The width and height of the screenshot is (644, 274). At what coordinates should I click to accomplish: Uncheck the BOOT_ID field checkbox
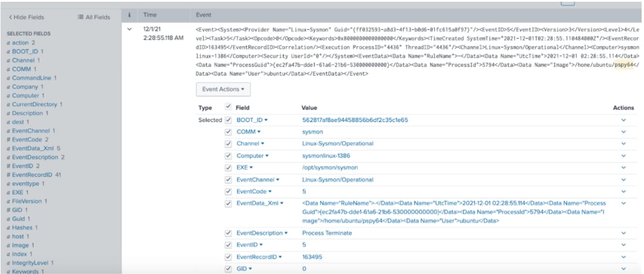pyautogui.click(x=228, y=120)
